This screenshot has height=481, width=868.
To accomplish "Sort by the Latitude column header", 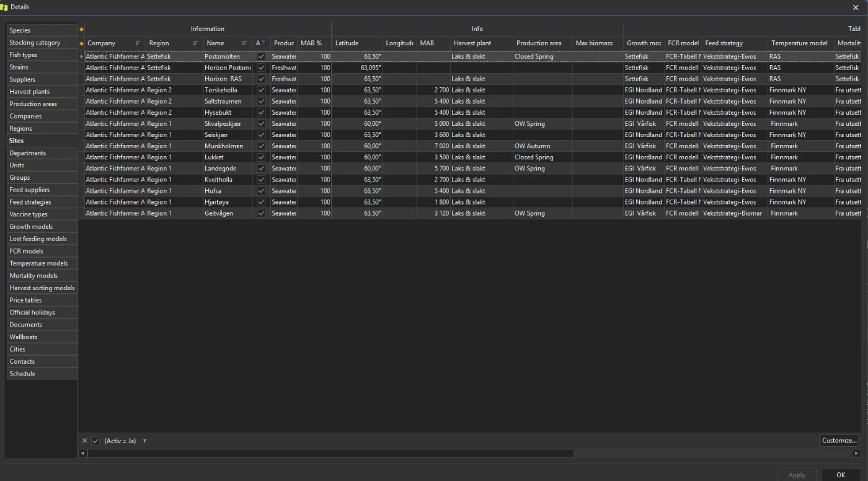I will click(x=357, y=43).
